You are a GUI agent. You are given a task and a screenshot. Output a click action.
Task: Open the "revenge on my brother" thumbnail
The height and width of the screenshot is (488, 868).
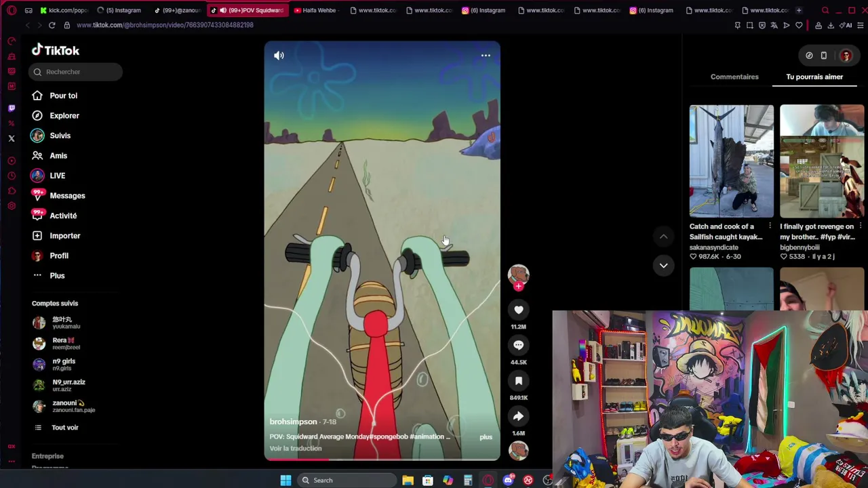[822, 161]
